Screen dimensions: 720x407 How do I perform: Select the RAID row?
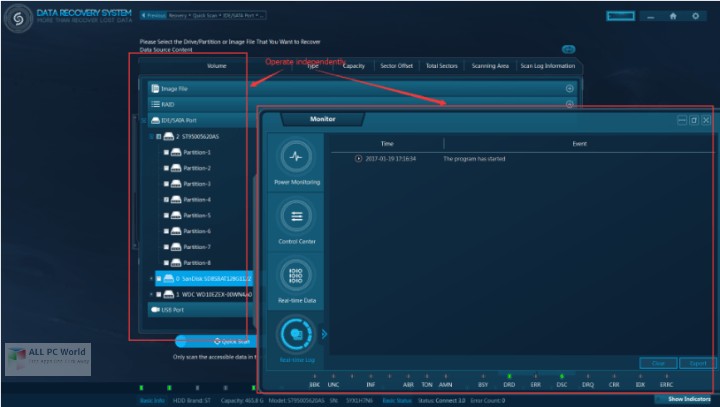(x=363, y=104)
